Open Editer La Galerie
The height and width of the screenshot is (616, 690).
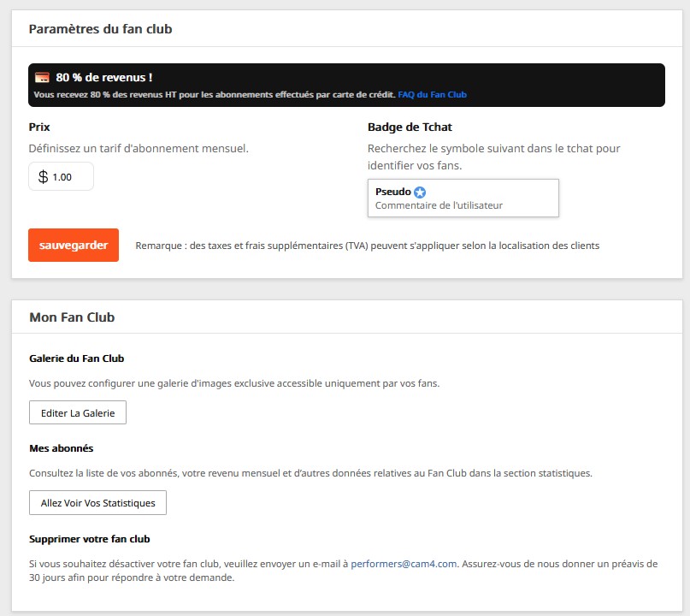point(78,412)
